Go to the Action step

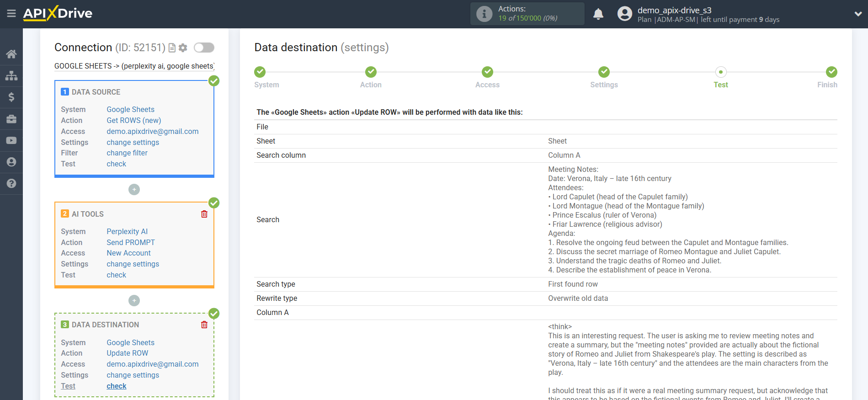pyautogui.click(x=371, y=72)
